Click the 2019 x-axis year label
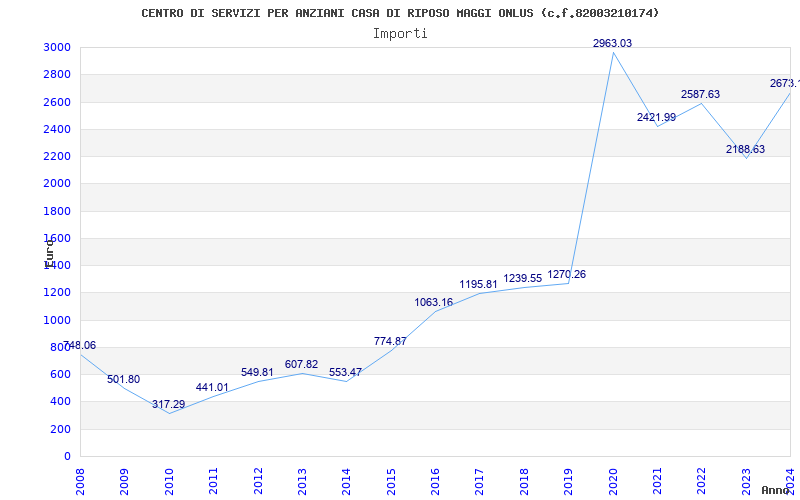Image resolution: width=800 pixels, height=500 pixels. click(568, 481)
